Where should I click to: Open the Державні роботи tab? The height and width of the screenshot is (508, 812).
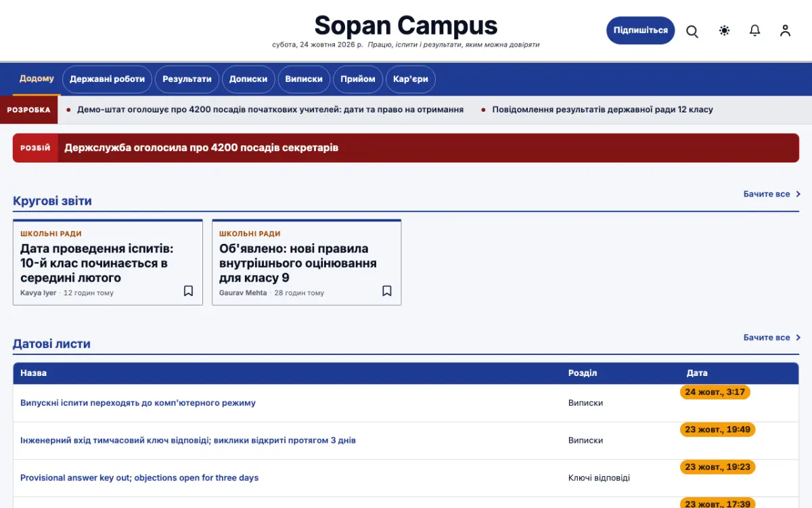pyautogui.click(x=107, y=79)
